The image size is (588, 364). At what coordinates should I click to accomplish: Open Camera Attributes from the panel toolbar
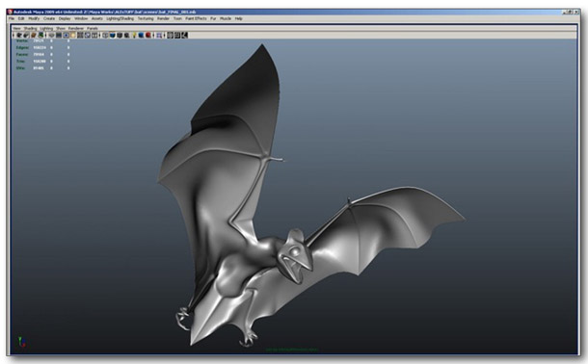pyautogui.click(x=26, y=36)
